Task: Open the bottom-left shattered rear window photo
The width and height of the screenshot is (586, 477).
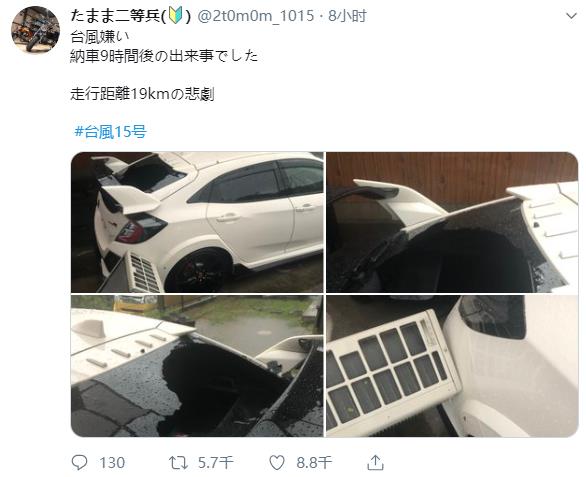Action: point(197,366)
